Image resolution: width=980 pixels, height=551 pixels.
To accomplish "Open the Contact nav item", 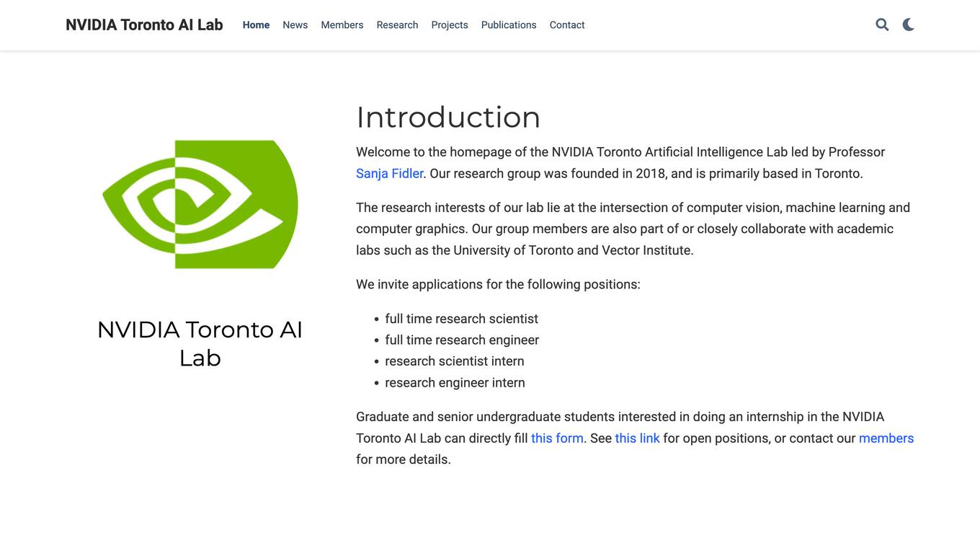I will (x=567, y=25).
